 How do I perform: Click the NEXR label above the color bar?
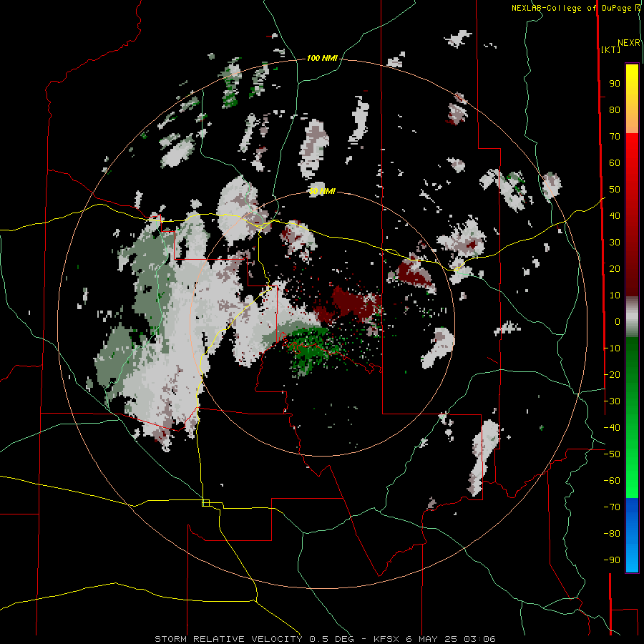tap(629, 43)
